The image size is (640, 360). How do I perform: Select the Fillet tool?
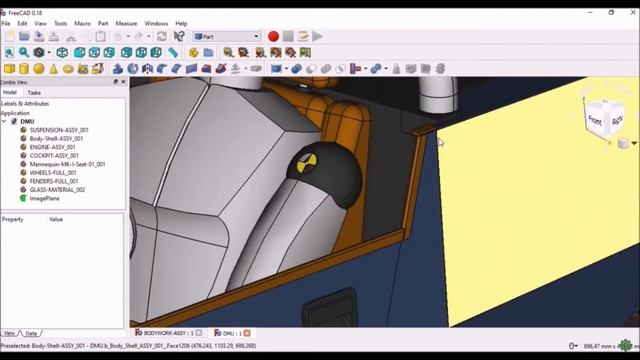pos(162,69)
